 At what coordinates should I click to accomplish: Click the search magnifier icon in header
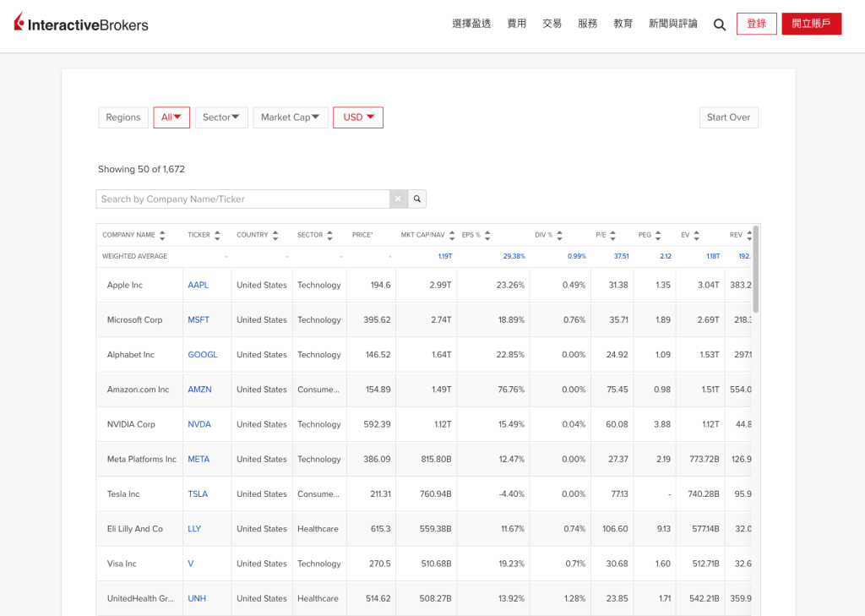click(x=720, y=25)
